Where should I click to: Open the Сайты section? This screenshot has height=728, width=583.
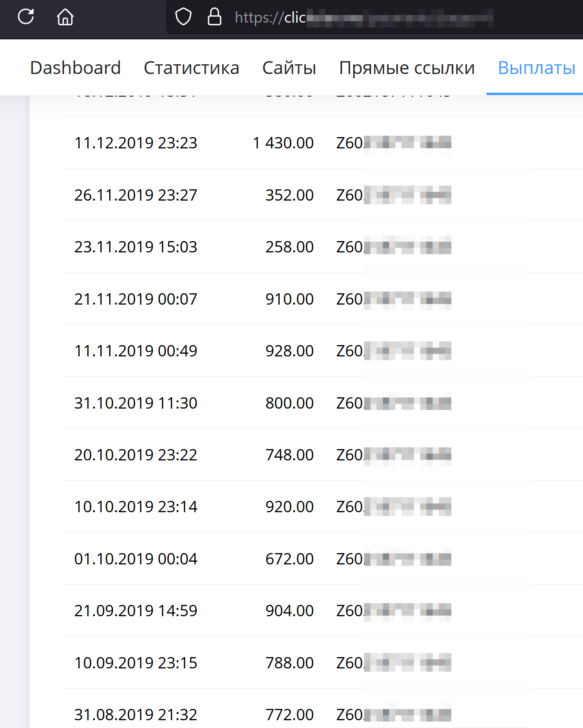tap(289, 68)
